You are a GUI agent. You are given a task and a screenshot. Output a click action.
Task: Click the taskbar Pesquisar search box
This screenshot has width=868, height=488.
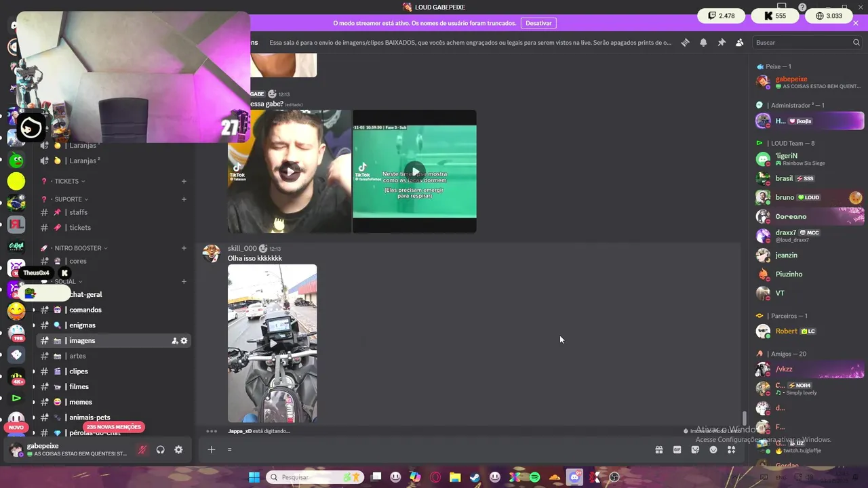(315, 477)
